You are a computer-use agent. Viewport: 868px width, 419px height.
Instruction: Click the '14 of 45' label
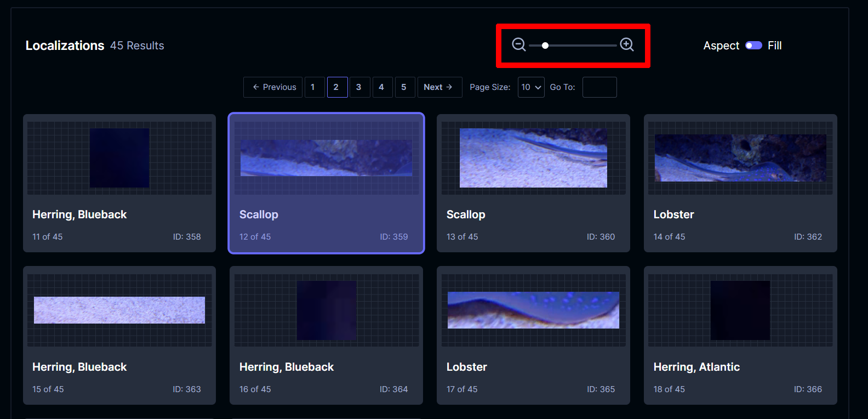(669, 237)
